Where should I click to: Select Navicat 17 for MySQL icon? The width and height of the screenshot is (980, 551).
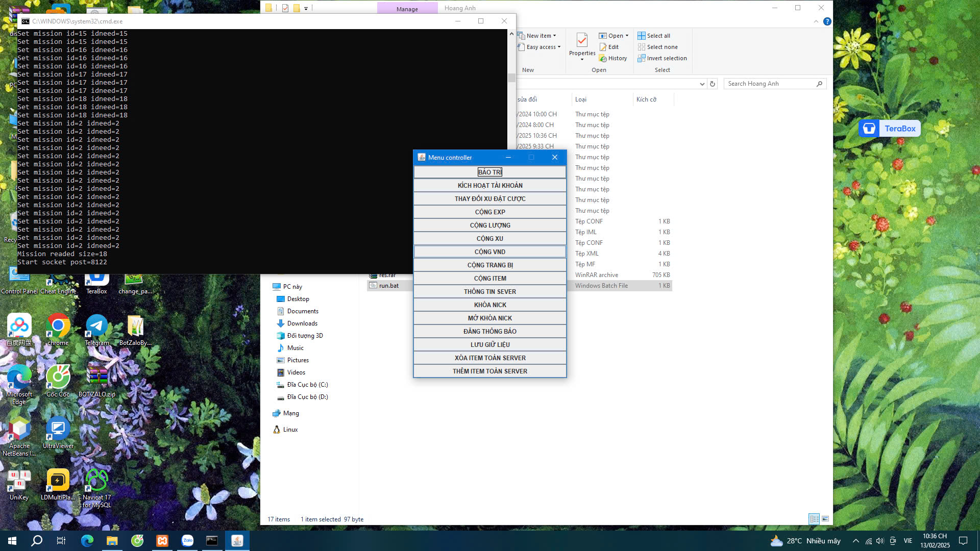(96, 488)
